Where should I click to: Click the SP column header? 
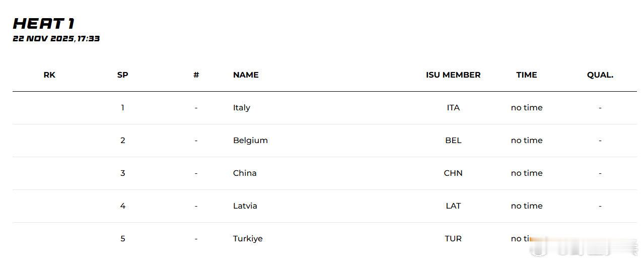[122, 75]
